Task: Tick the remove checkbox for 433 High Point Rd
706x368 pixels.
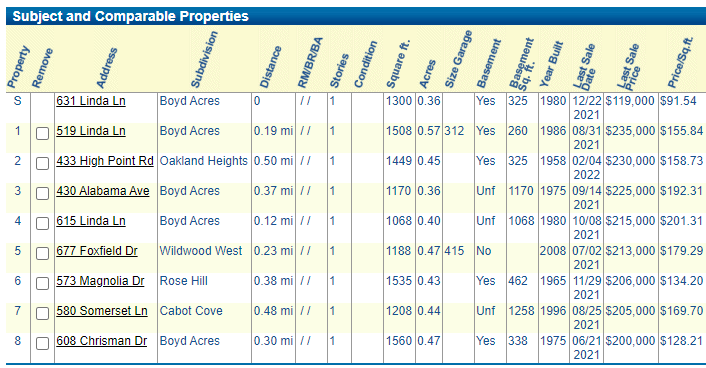Action: pos(42,163)
